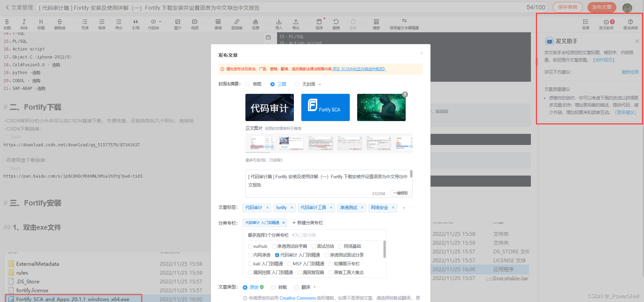Insert an ordered list (有序)
Viewport: 644px width, 302px height.
pos(102,24)
